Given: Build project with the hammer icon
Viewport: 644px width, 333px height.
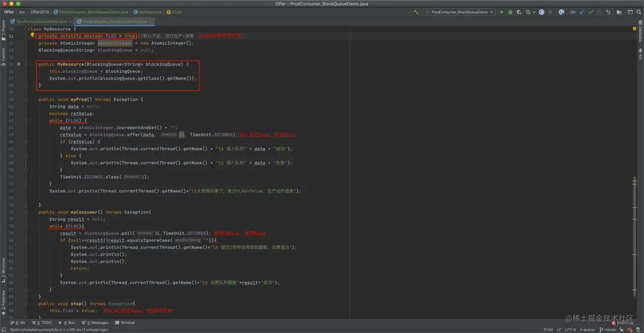Looking at the screenshot, I should pyautogui.click(x=416, y=12).
